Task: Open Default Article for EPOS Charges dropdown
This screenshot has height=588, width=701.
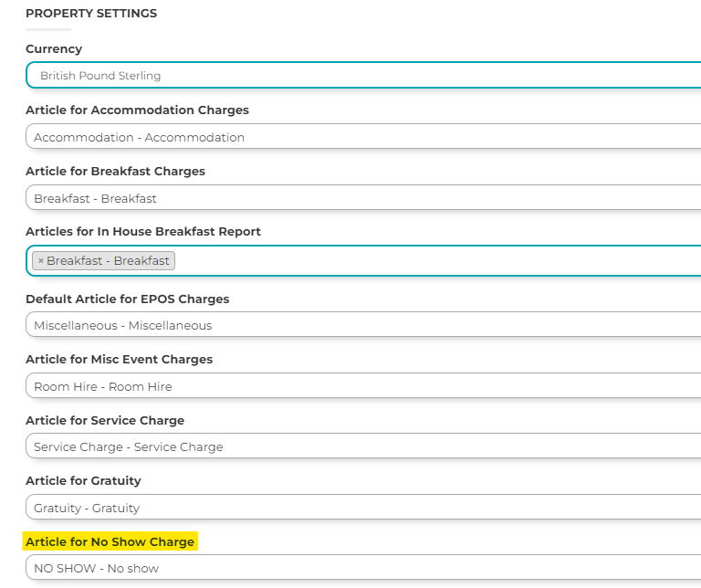Action: point(363,325)
